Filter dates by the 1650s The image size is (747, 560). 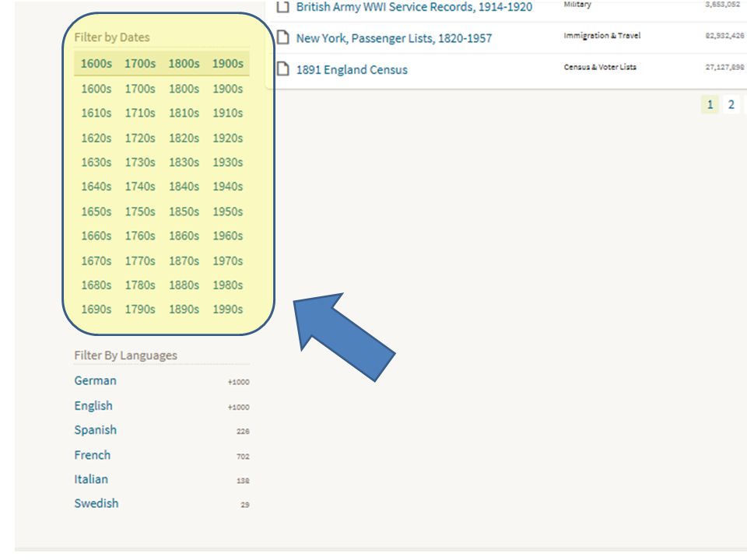point(96,212)
